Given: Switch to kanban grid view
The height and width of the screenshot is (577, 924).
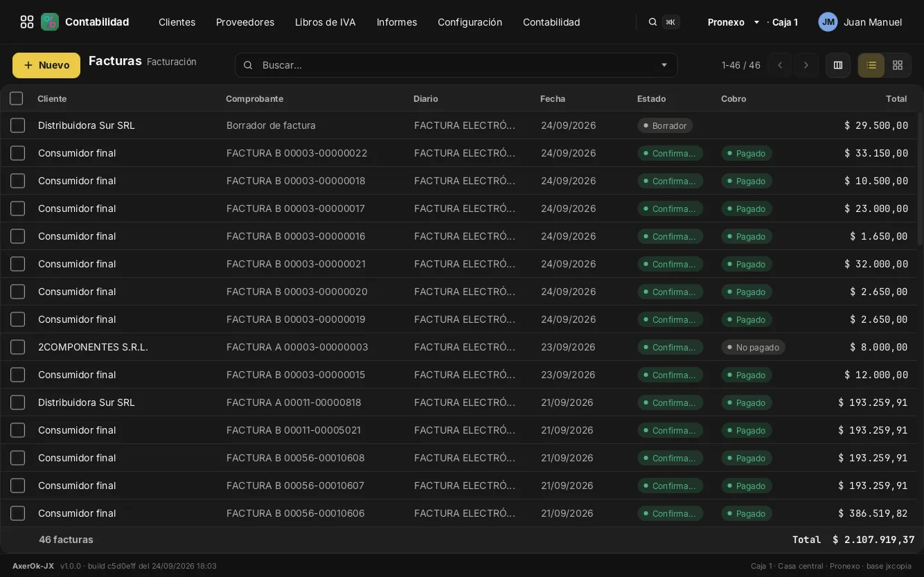Looking at the screenshot, I should point(898,65).
